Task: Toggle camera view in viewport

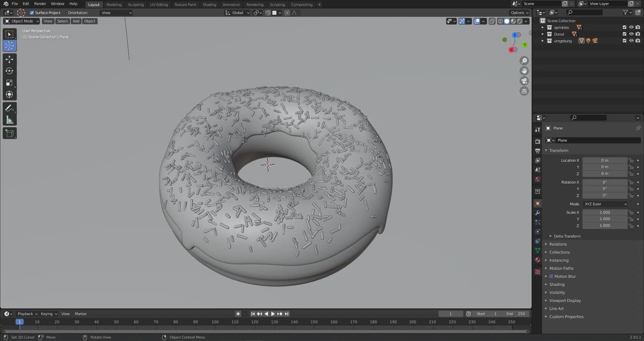Action: 524,81
